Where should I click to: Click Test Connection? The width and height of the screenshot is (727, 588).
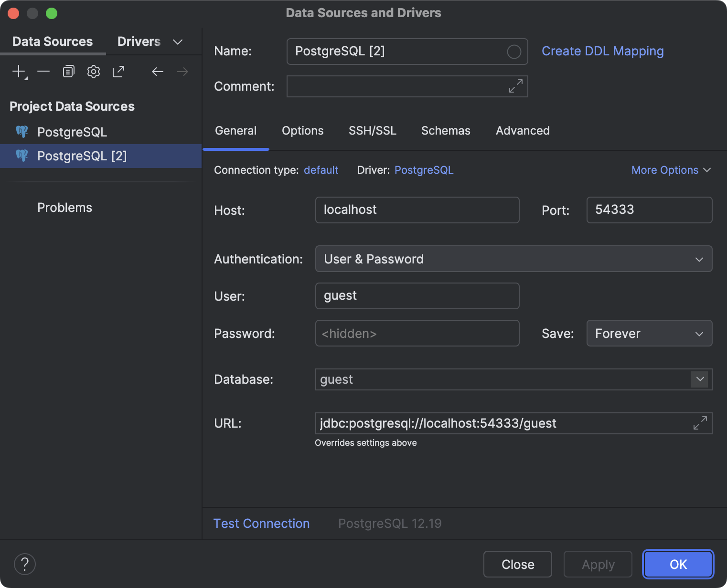pyautogui.click(x=261, y=523)
